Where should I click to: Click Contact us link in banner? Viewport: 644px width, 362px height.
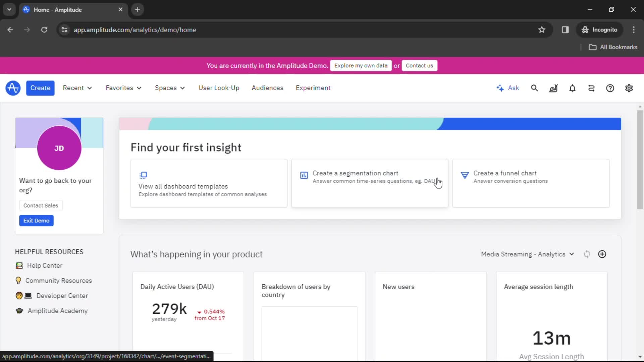419,65
